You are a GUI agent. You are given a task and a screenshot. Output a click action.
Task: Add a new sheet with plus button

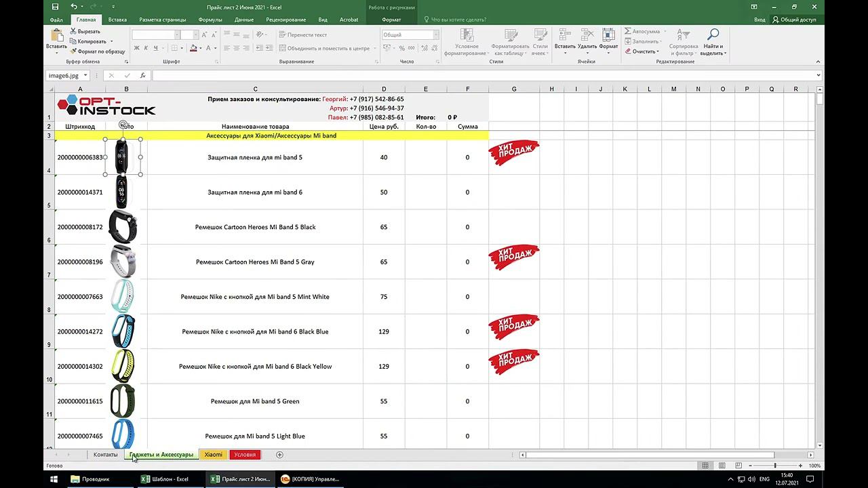279,455
